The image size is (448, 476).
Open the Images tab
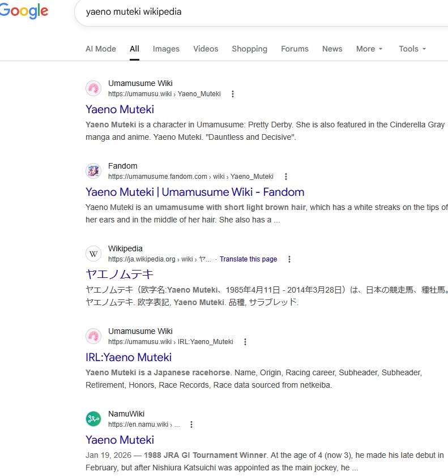point(166,49)
